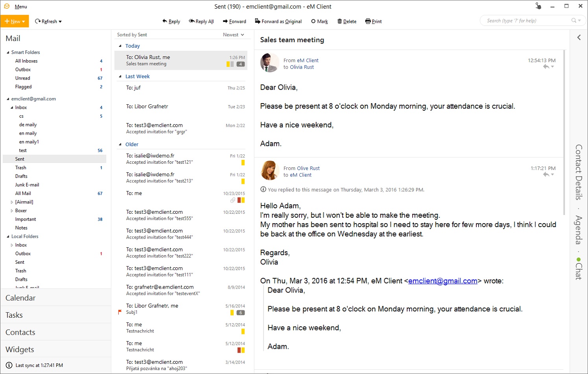Click attachment paperclip on 10/23/2015 message
Image resolution: width=588 pixels, height=374 pixels.
click(x=233, y=200)
